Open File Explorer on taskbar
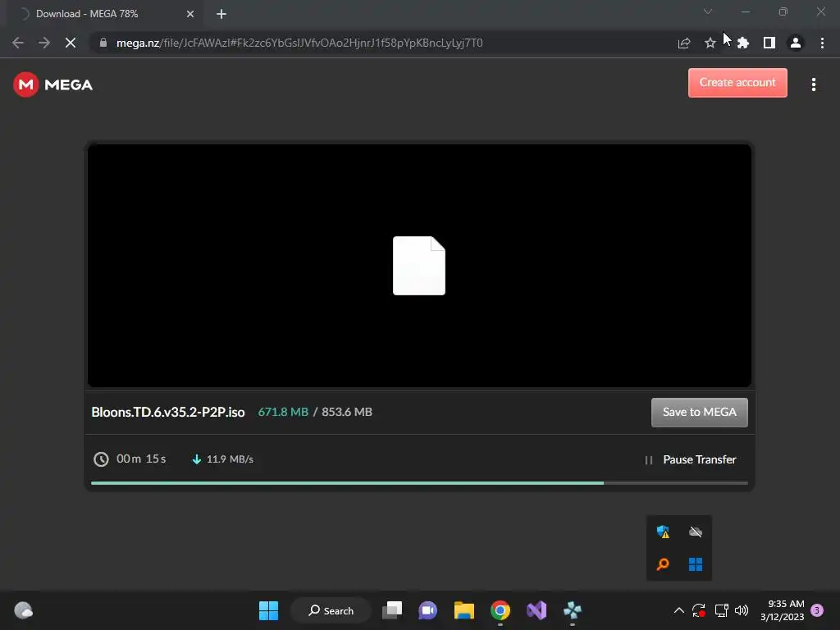 [x=464, y=610]
